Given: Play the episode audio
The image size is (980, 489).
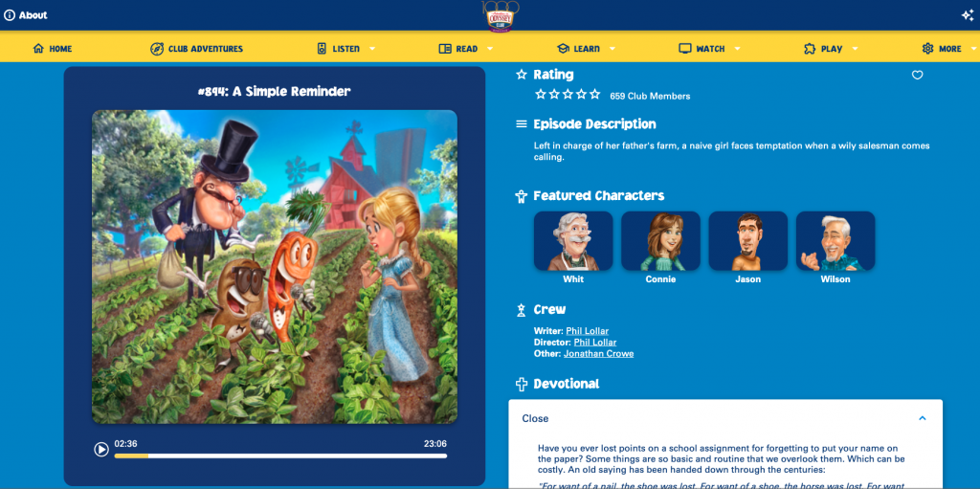Looking at the screenshot, I should [x=101, y=449].
